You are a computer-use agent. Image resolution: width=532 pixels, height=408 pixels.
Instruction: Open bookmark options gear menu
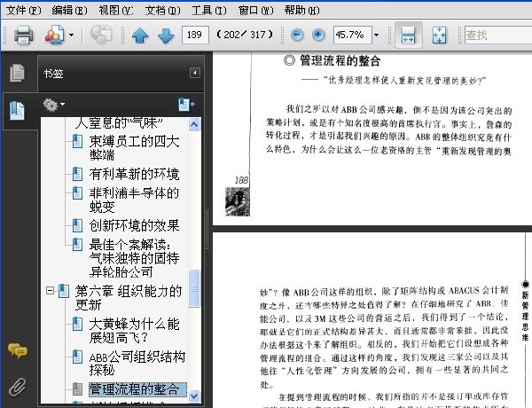click(53, 105)
